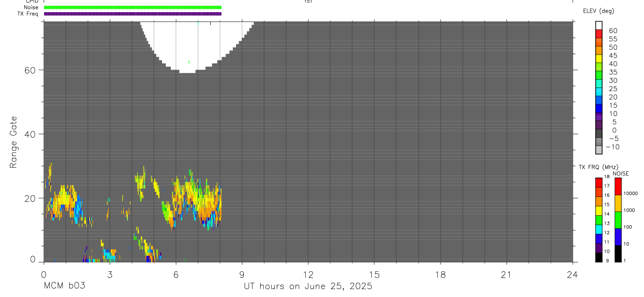Click the '100' label in the NOISE legend
Viewport: 644px width, 297px height.
click(628, 227)
